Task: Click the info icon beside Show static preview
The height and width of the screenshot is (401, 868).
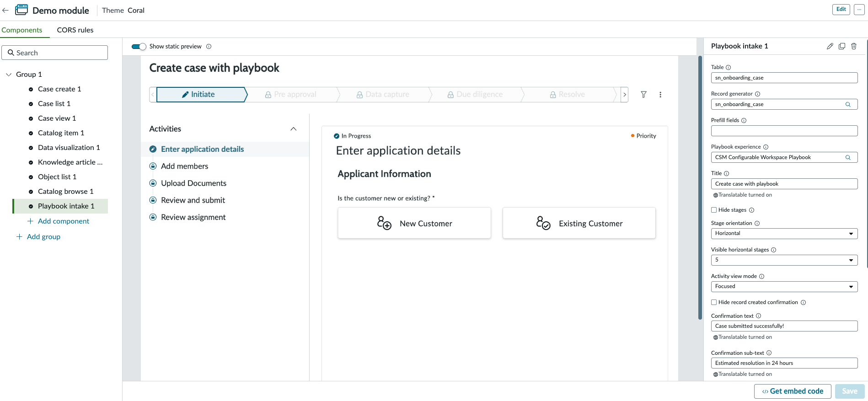Action: point(209,47)
